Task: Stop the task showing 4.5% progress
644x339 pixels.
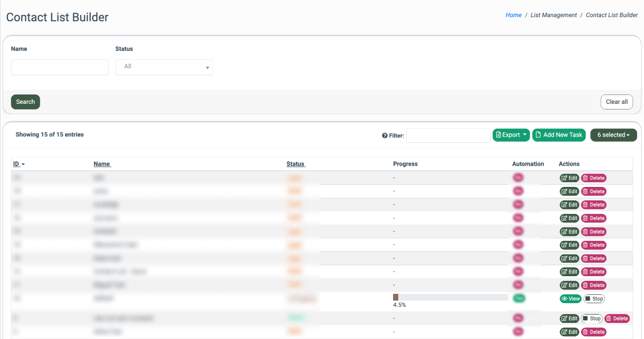Action: click(594, 299)
